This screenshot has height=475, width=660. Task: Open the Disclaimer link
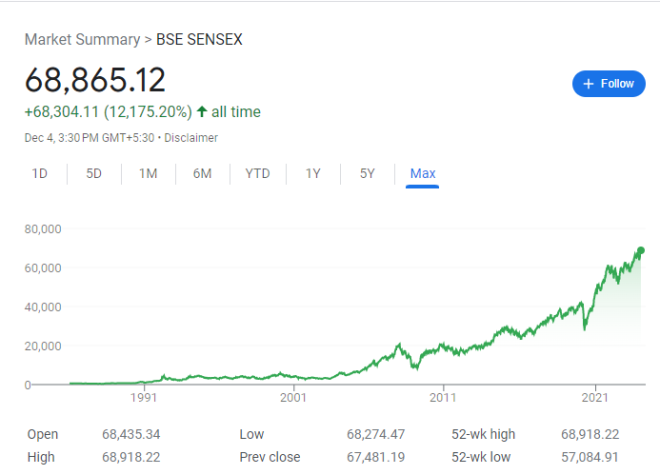click(192, 138)
